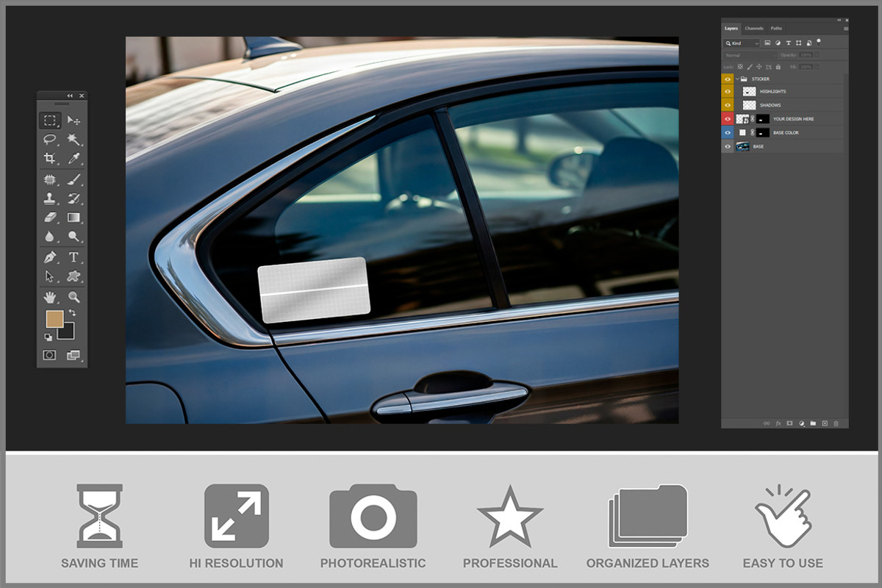Image resolution: width=882 pixels, height=588 pixels.
Task: Click the YOUR DESIGN HERE smart object thumbnail
Action: click(742, 118)
